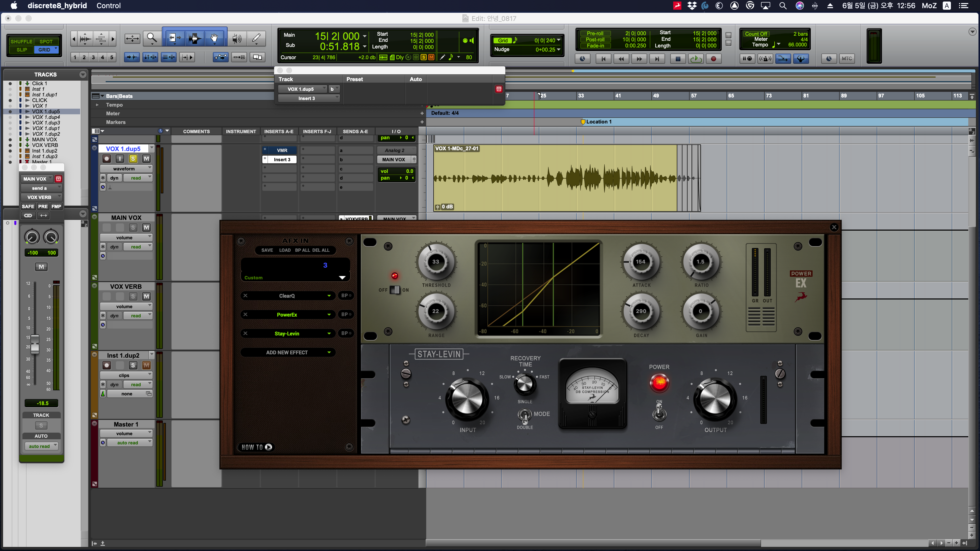The height and width of the screenshot is (551, 980).
Task: Click Go to End transport button
Action: [x=657, y=59]
